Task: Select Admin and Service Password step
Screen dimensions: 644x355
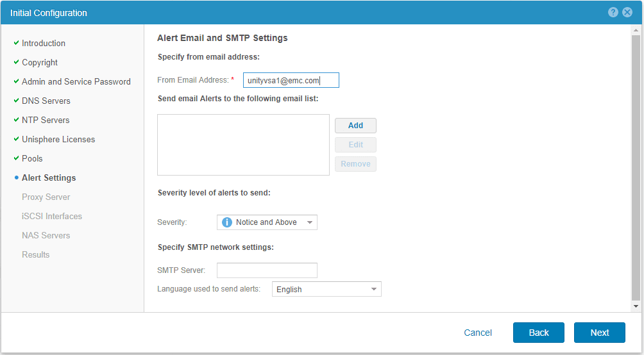Action: click(76, 81)
